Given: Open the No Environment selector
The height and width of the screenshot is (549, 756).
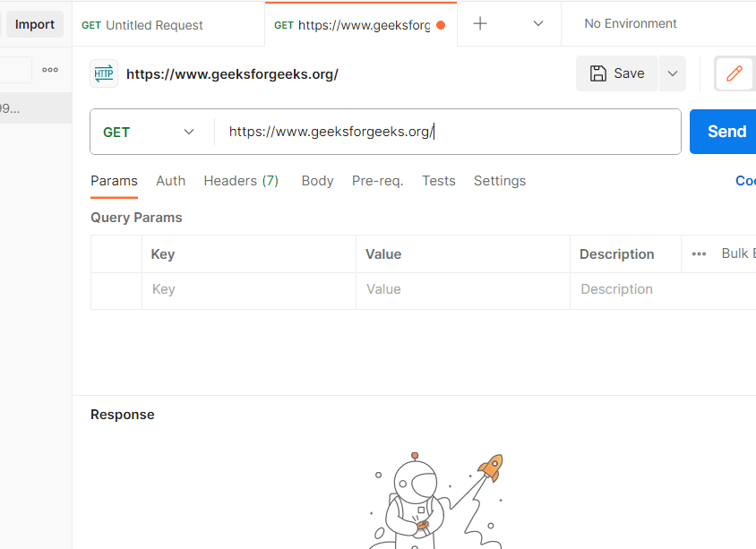Looking at the screenshot, I should (x=631, y=23).
